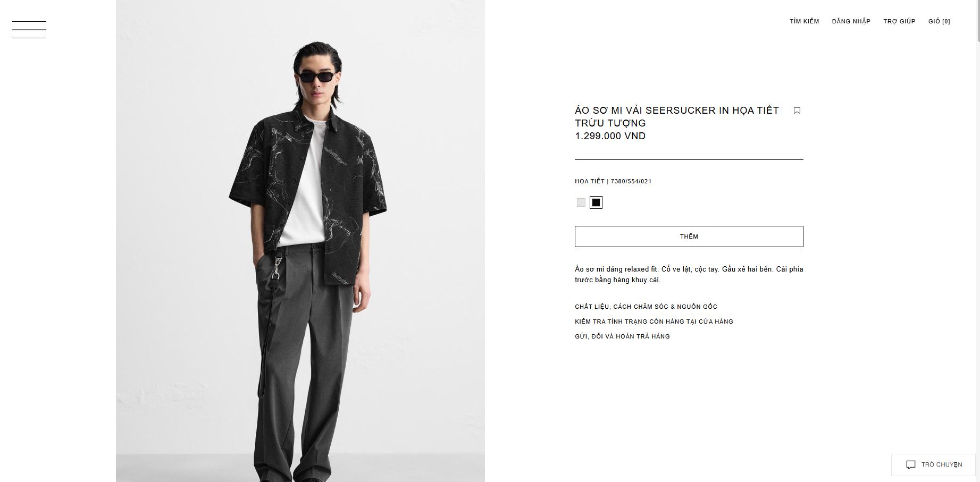Open TRỢ GIÚP help page

[899, 21]
